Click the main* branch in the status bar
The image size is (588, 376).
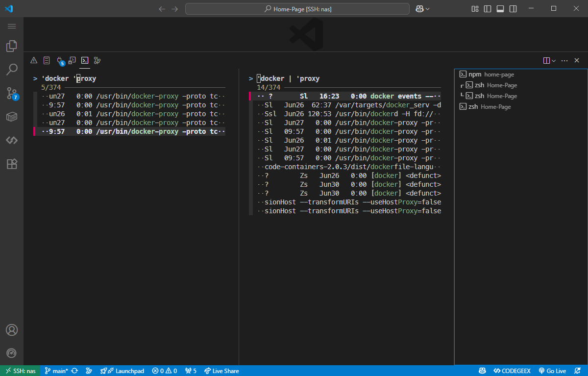coord(56,371)
